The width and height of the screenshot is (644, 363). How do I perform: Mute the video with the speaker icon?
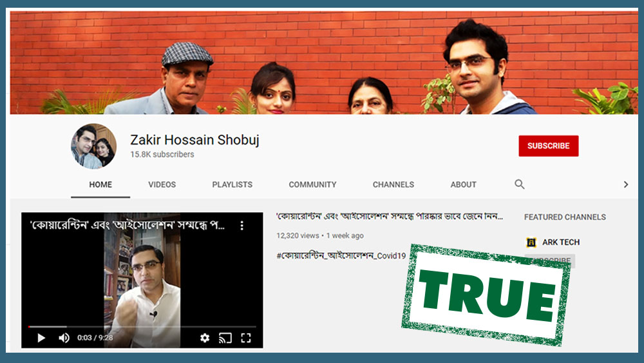pos(64,338)
